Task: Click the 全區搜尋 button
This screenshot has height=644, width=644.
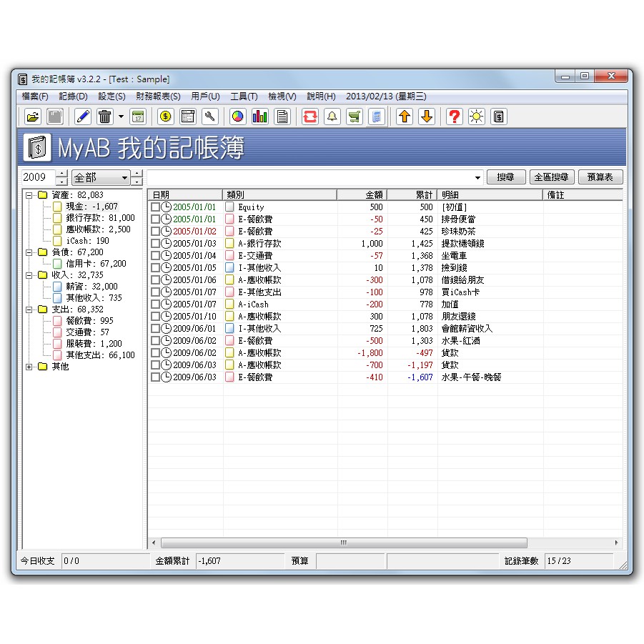Action: (x=552, y=177)
